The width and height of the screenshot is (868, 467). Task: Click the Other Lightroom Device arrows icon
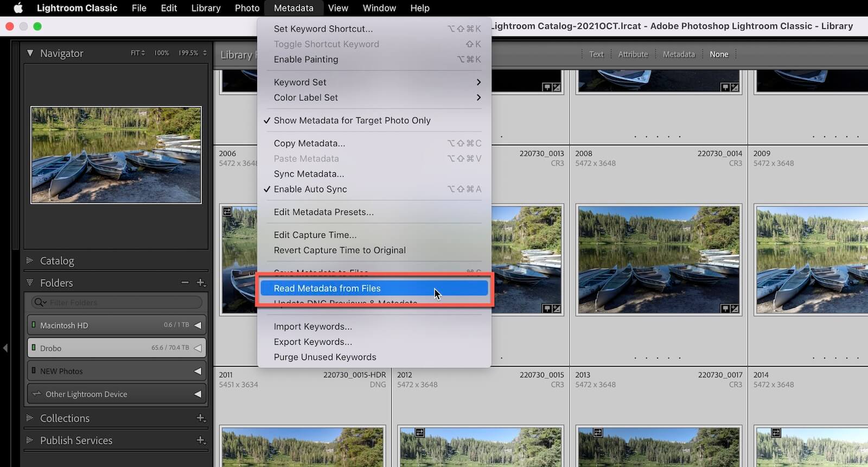click(x=37, y=394)
